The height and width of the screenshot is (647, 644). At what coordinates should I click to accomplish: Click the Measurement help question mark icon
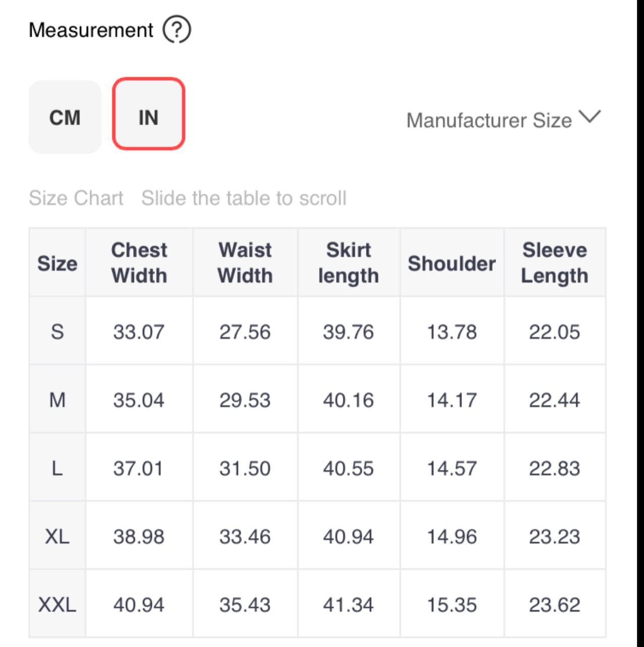click(177, 30)
